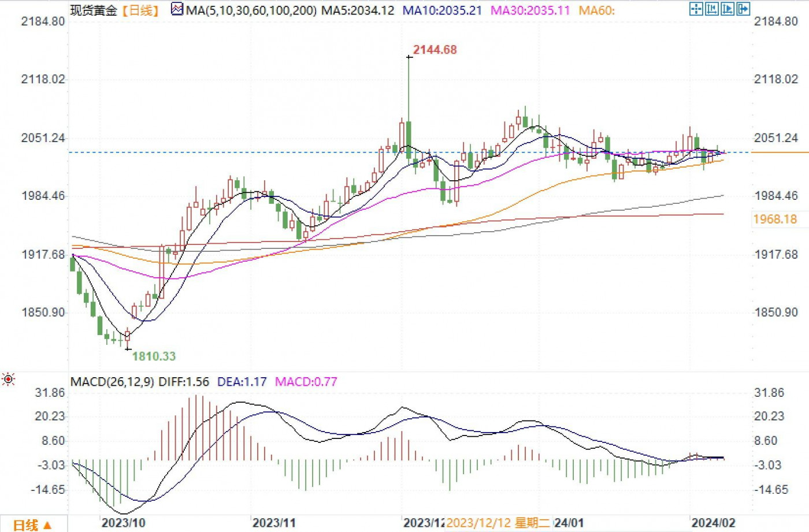The height and width of the screenshot is (532, 809).
Task: Click the 【日线】 period label in title
Action: (140, 10)
